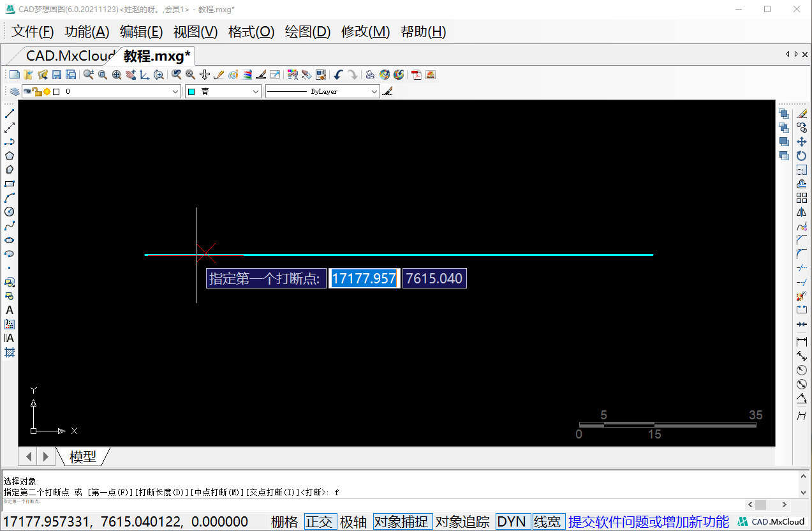Screen dimensions: 812x531
Task: Toggle 对象追踪 object tracking
Action: coord(462,521)
